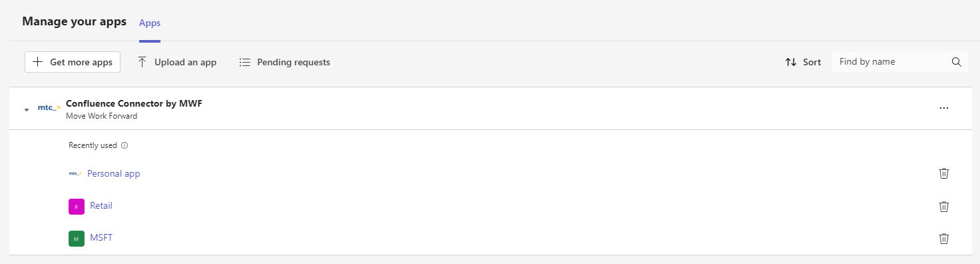The height and width of the screenshot is (264, 980).
Task: Open the Personal app link
Action: 114,173
